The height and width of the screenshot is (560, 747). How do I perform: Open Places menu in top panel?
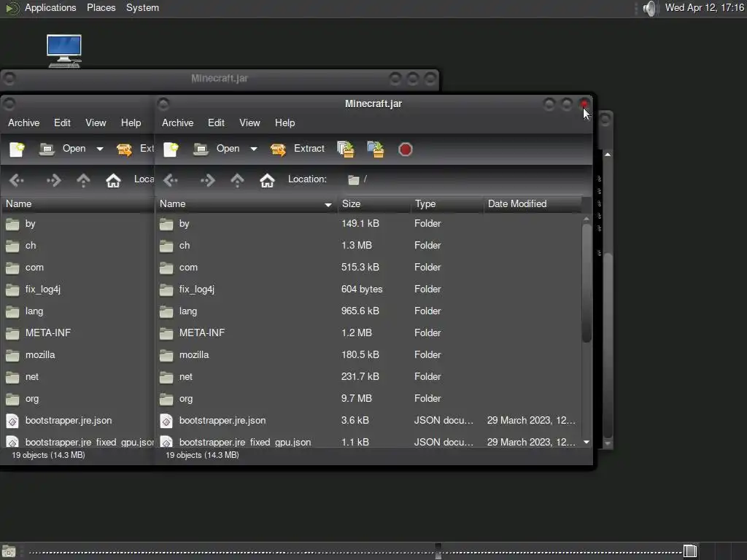tap(101, 8)
